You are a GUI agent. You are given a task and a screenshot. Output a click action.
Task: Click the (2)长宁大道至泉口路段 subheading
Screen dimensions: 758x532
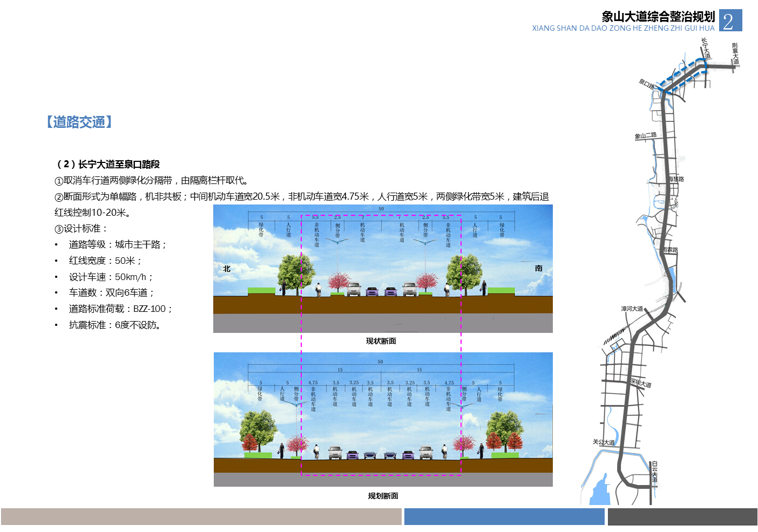[109, 164]
